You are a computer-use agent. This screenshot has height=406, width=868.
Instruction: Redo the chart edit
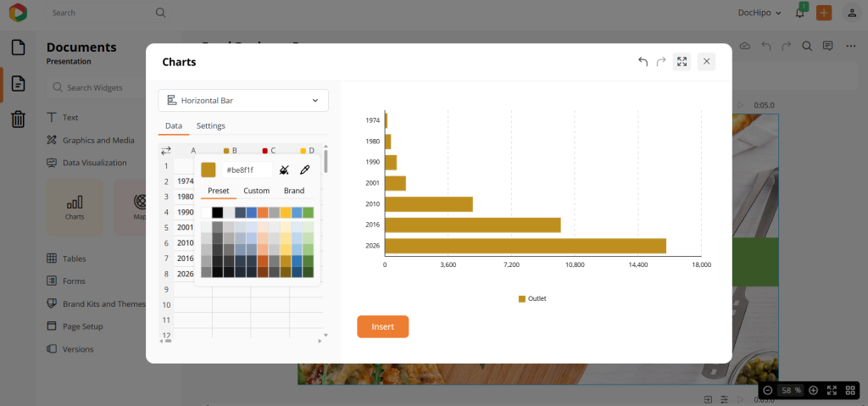[661, 62]
